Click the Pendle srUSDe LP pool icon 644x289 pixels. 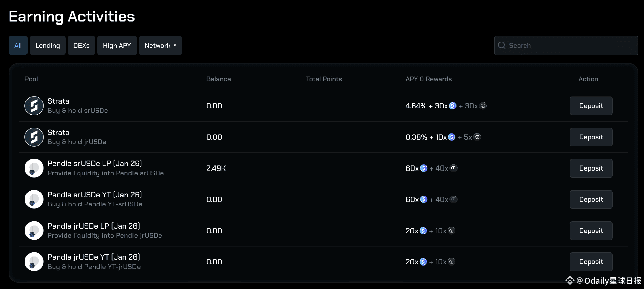click(34, 168)
